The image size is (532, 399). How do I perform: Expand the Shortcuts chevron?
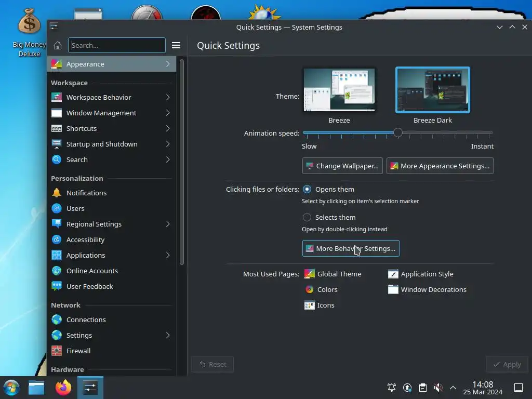point(168,129)
